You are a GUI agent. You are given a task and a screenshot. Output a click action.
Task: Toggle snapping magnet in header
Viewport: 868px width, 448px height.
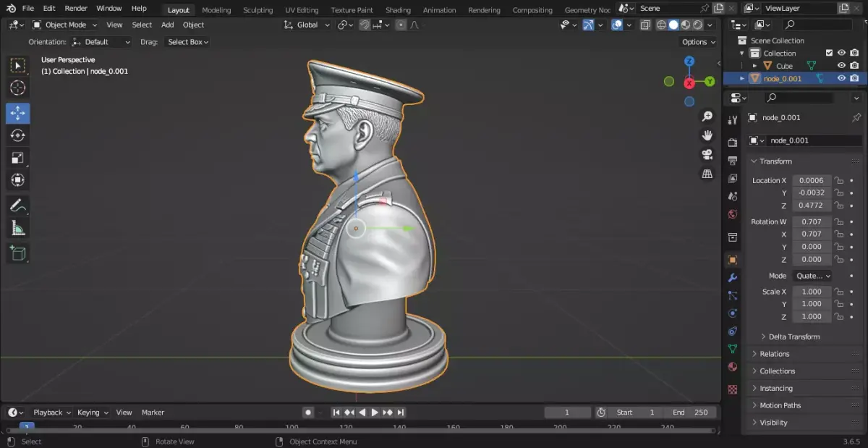tap(365, 25)
